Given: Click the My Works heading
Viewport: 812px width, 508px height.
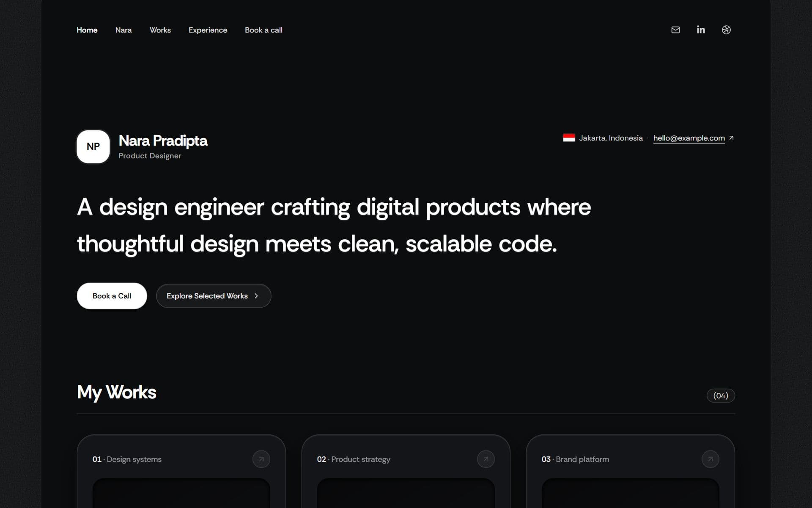Looking at the screenshot, I should (x=117, y=392).
